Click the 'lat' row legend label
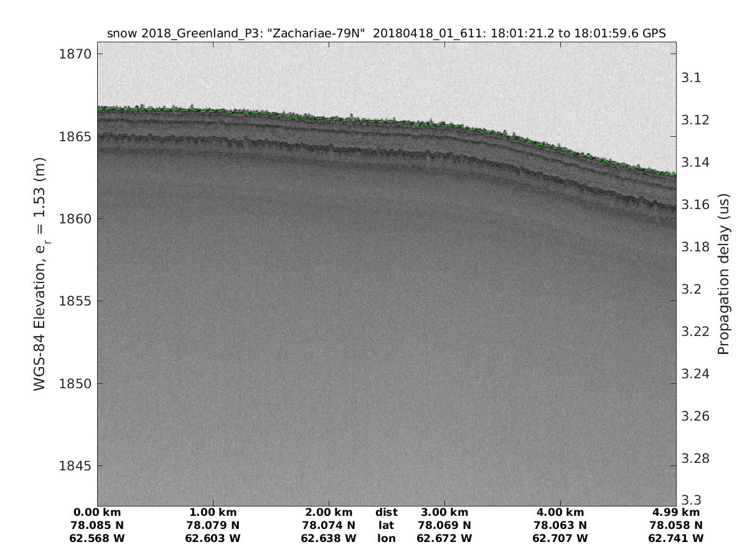Viewport: 747px width, 560px height. pos(387,525)
